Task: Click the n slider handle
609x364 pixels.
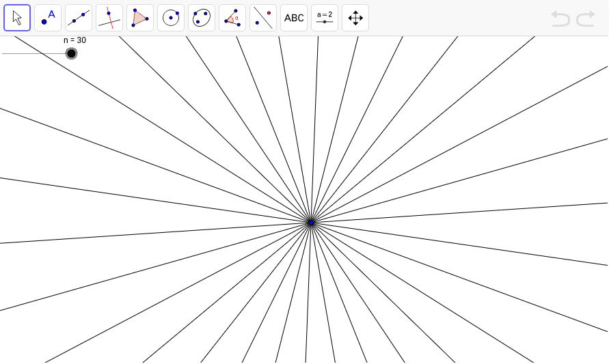Action: [72, 53]
